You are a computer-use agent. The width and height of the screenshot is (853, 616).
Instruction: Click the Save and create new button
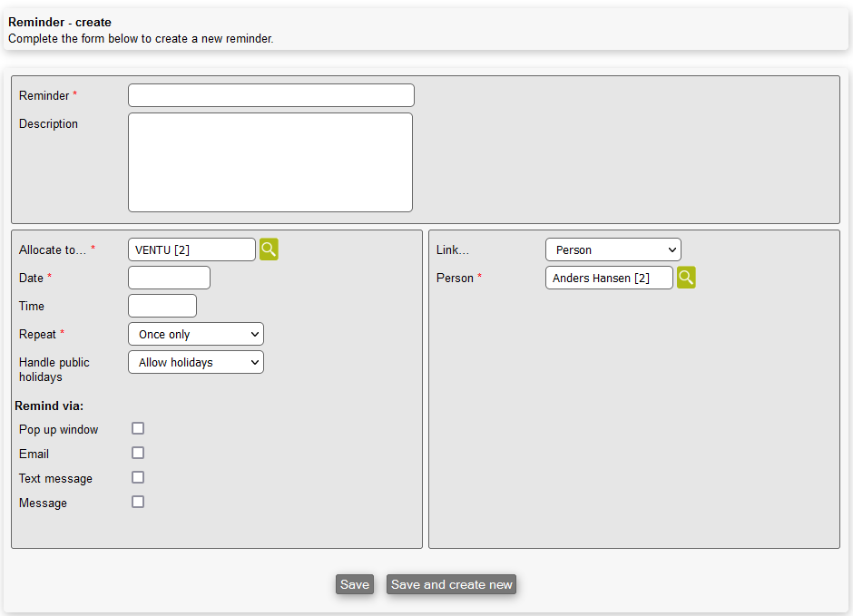point(451,584)
